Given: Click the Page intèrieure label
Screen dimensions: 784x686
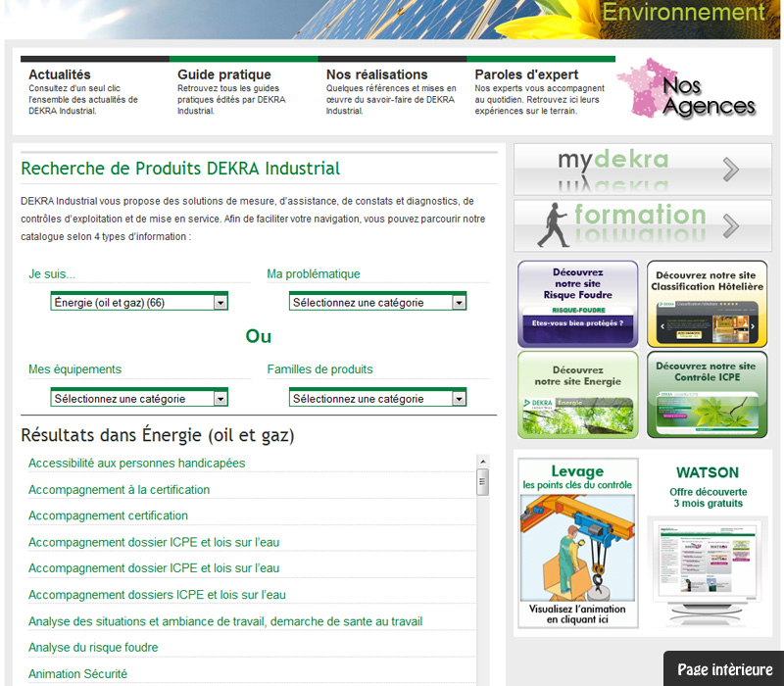Looking at the screenshot, I should tap(725, 669).
